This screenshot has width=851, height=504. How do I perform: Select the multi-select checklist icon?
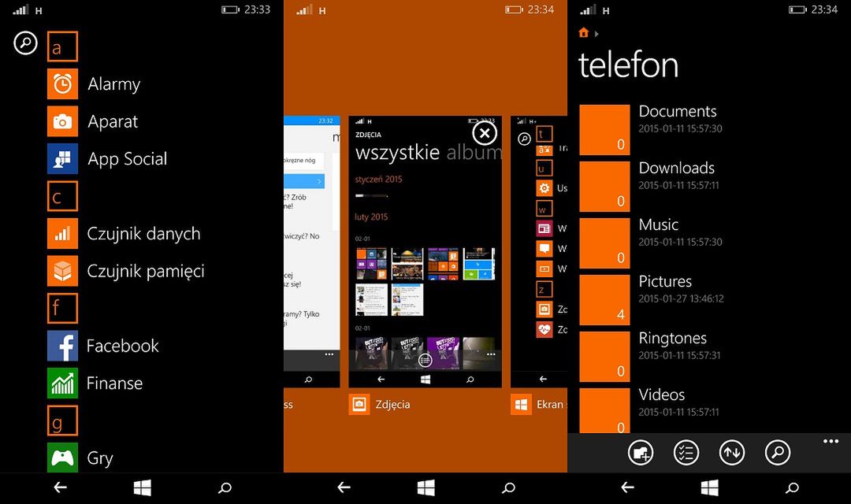coord(686,453)
